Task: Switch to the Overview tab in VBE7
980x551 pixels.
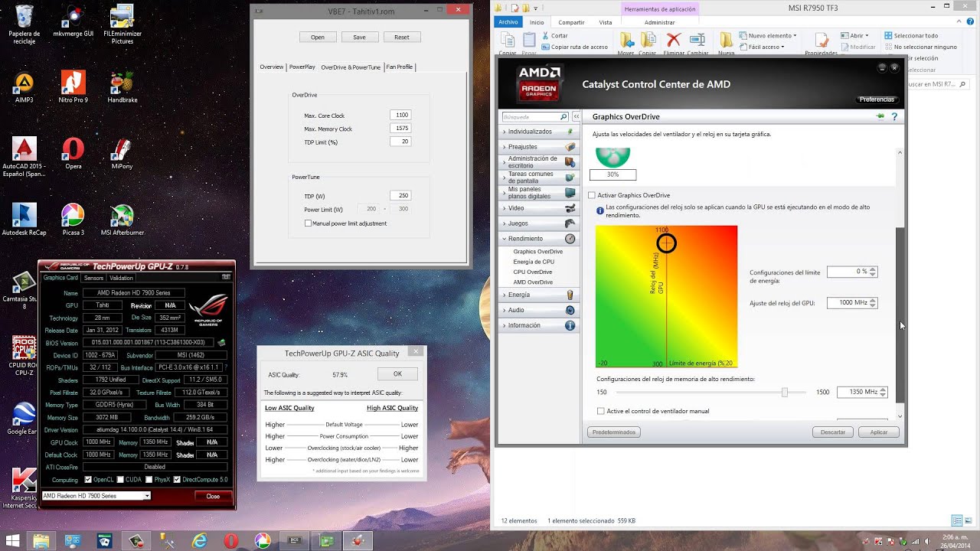Action: (272, 67)
